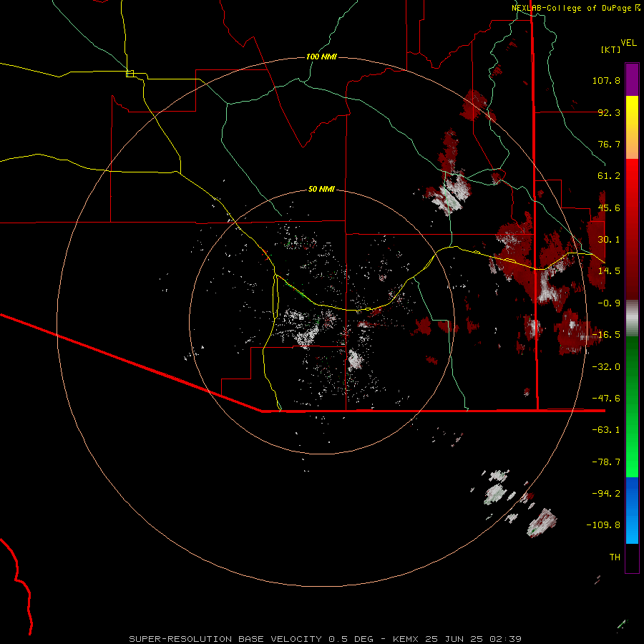This screenshot has width=644, height=644.
Task: Select the -109.8 velocity scale value
Action: pyautogui.click(x=603, y=525)
